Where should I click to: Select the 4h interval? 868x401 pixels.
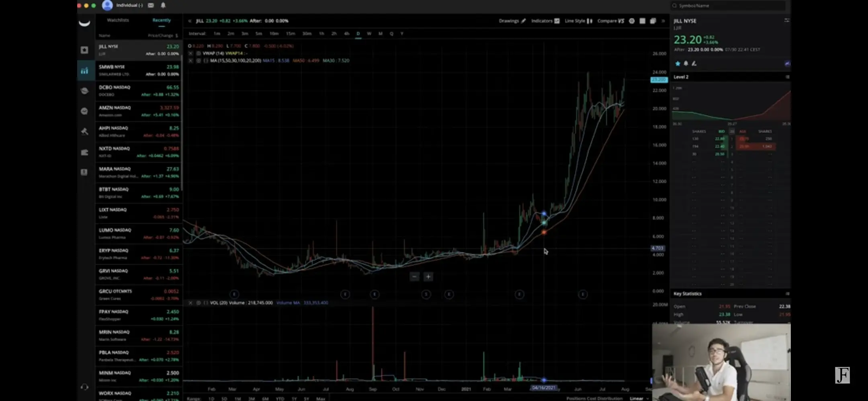pos(346,34)
